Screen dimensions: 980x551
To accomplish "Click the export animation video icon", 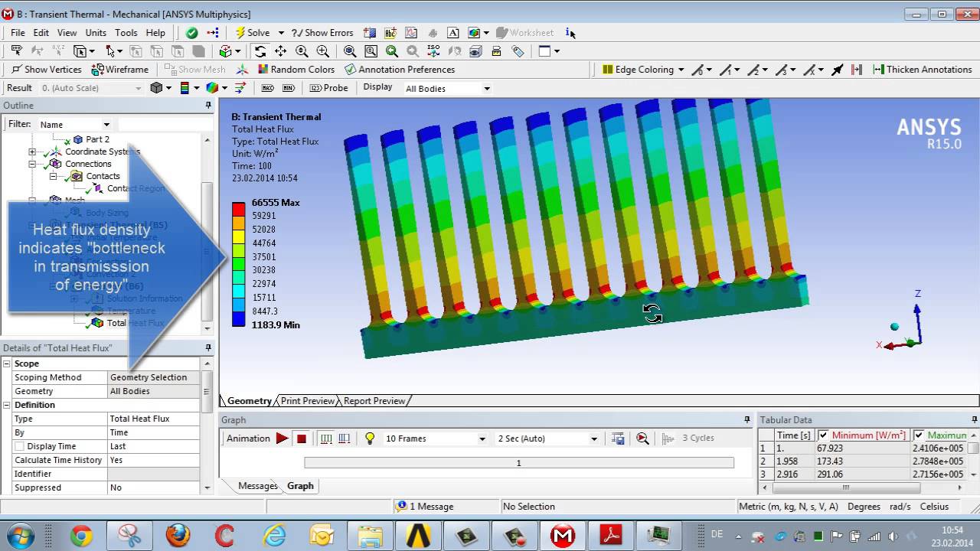I will 619,439.
